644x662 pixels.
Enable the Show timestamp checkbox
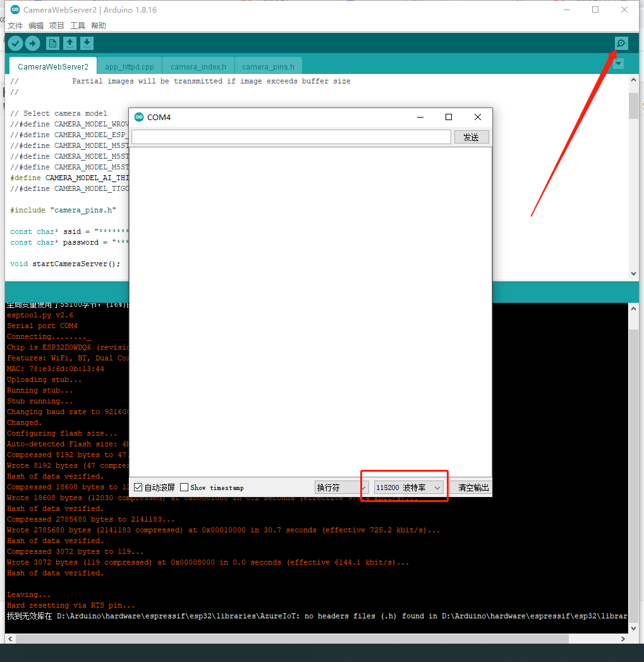183,487
